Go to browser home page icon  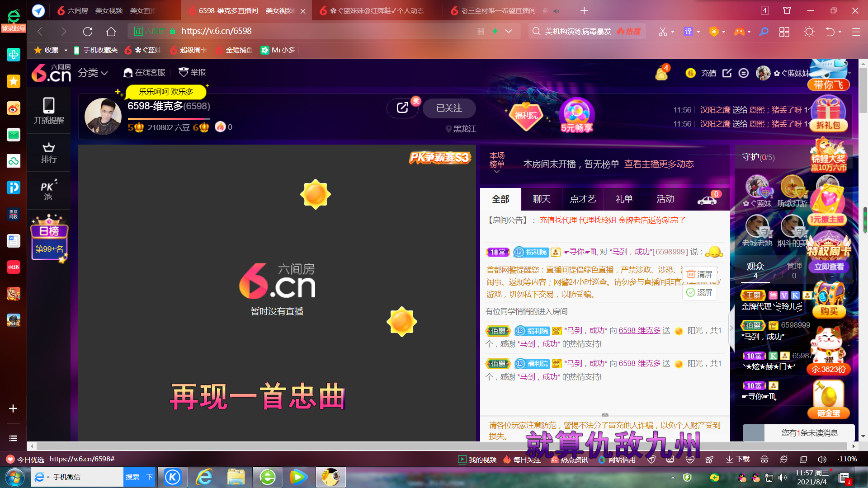111,31
